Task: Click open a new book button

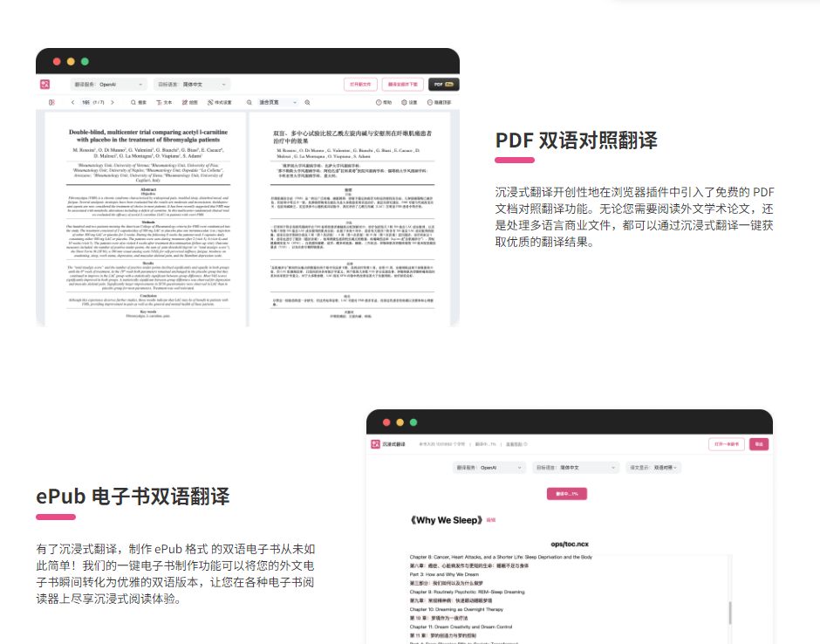Action: pyautogui.click(x=727, y=444)
